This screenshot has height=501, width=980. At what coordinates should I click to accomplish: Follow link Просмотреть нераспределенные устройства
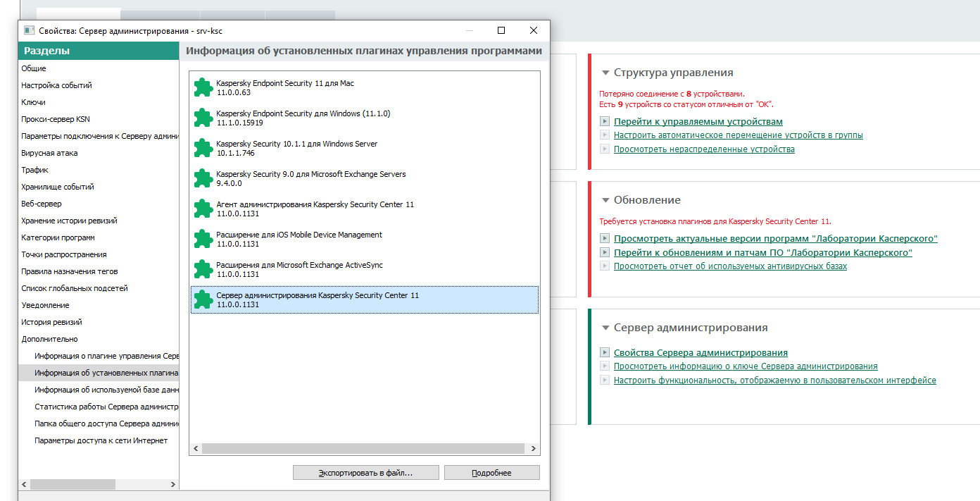coord(704,149)
